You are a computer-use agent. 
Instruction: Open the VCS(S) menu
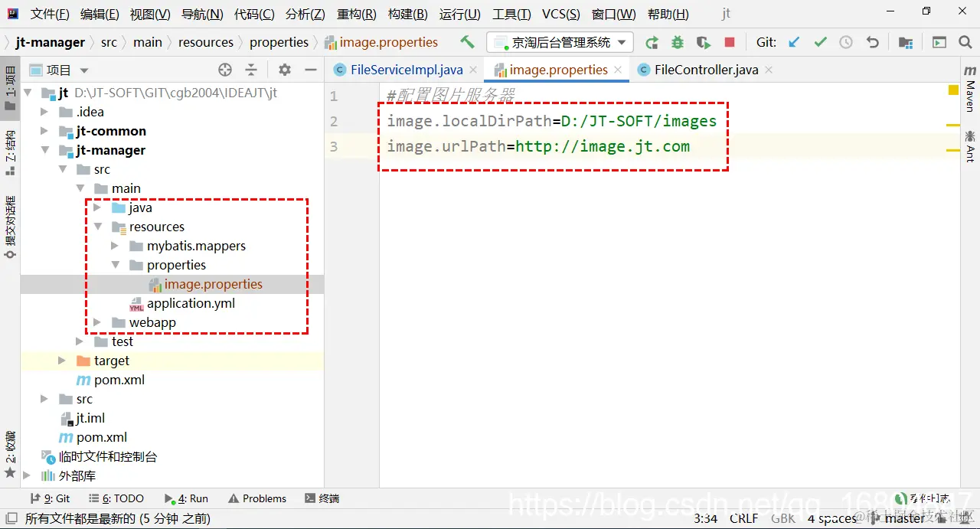coord(561,14)
